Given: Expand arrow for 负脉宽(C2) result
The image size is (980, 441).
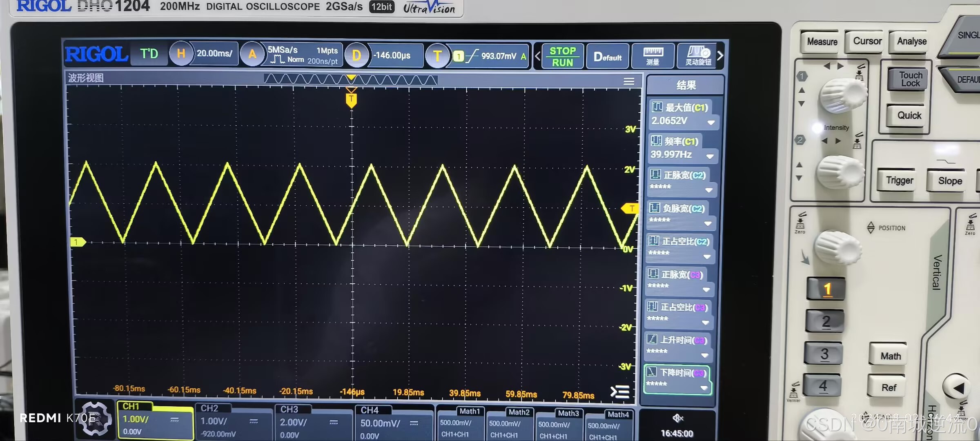Looking at the screenshot, I should (708, 223).
